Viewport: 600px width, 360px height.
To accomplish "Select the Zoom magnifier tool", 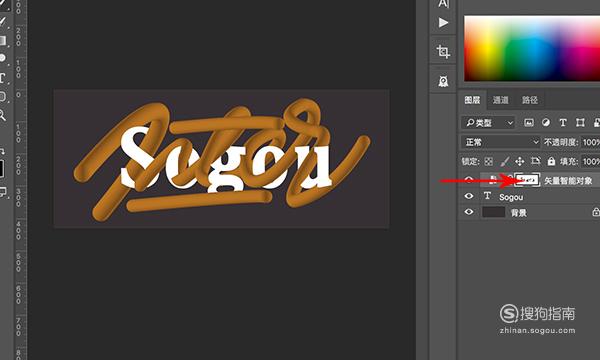I will [x=2, y=115].
